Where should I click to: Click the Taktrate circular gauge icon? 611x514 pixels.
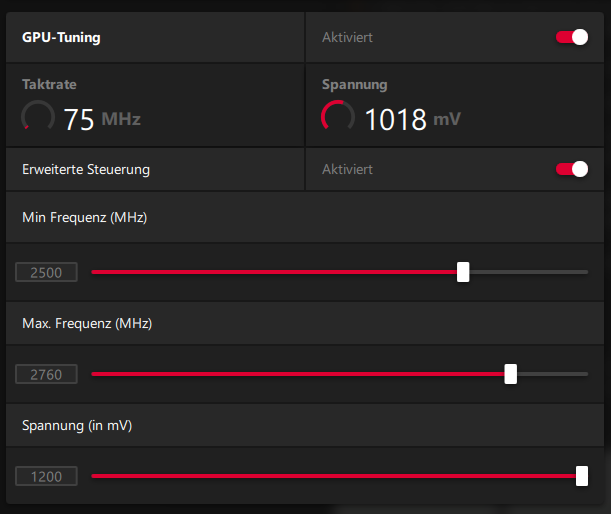point(38,119)
